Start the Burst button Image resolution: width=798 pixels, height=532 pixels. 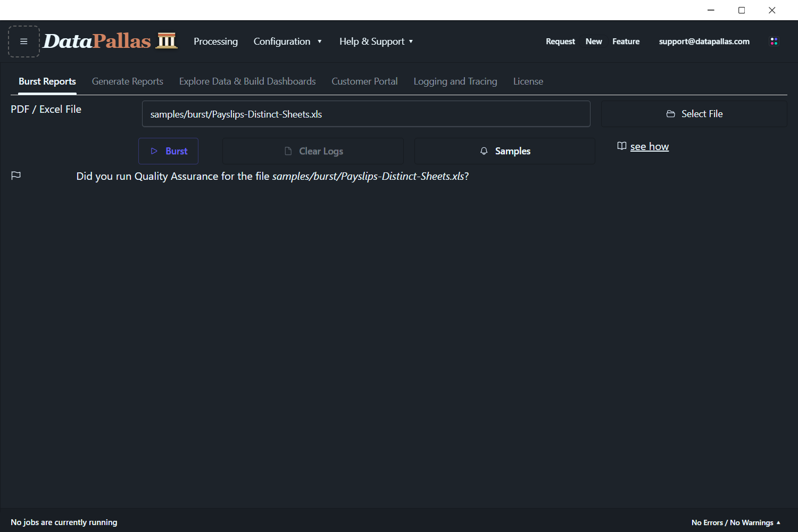point(168,151)
